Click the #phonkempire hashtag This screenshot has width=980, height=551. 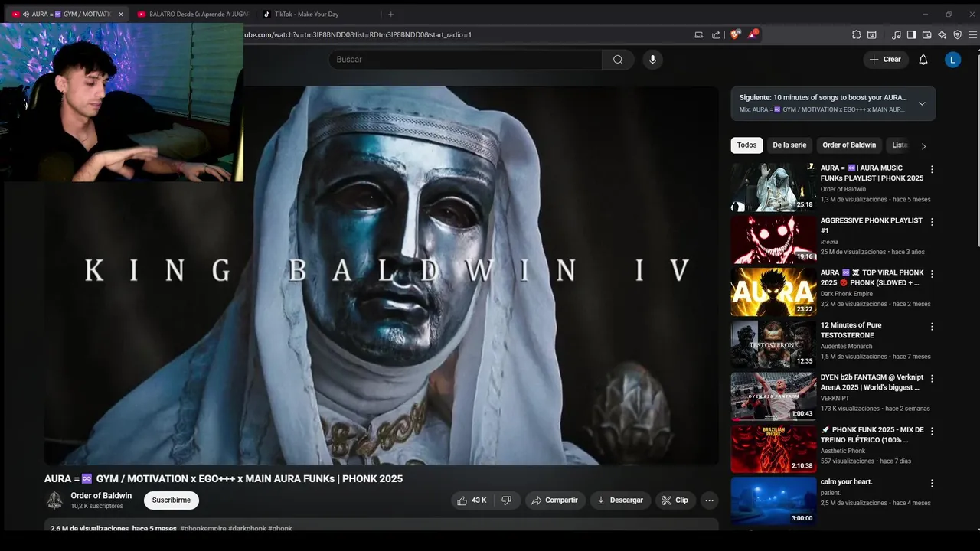tap(202, 528)
